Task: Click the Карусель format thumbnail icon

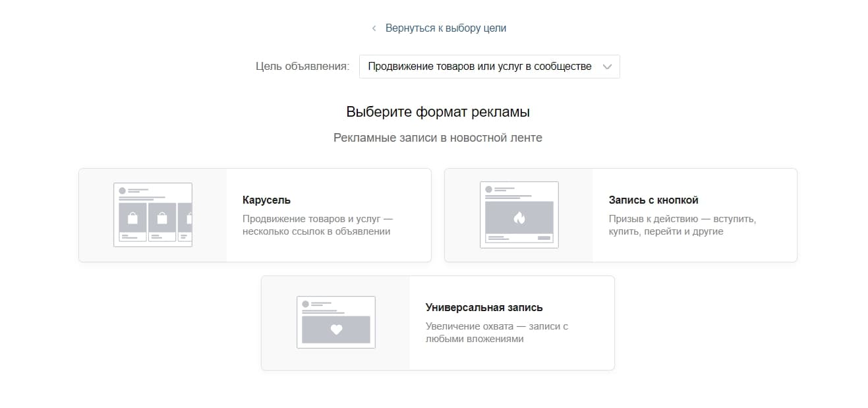Action: pyautogui.click(x=153, y=214)
